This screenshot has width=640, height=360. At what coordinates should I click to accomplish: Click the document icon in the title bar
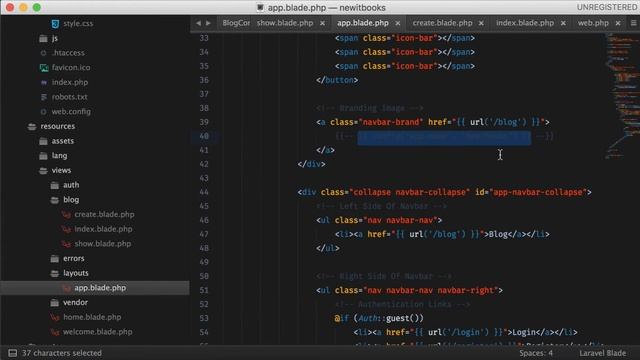[x=260, y=7]
